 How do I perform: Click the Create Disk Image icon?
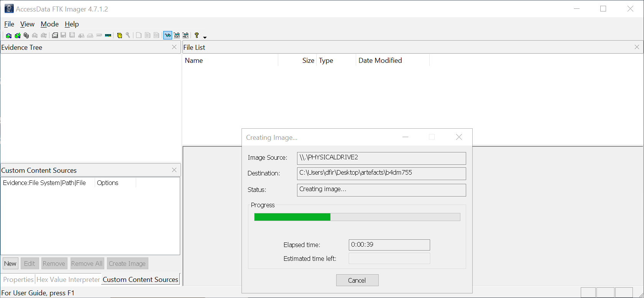(x=55, y=36)
